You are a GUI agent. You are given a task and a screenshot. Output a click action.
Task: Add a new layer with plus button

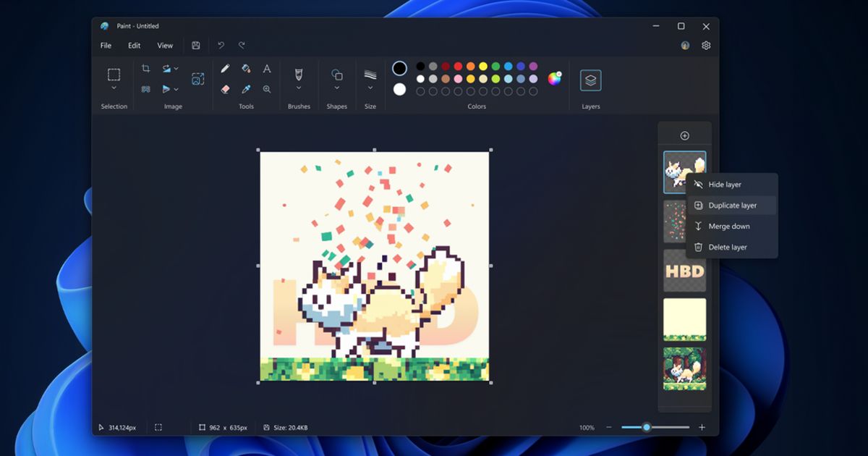[685, 136]
